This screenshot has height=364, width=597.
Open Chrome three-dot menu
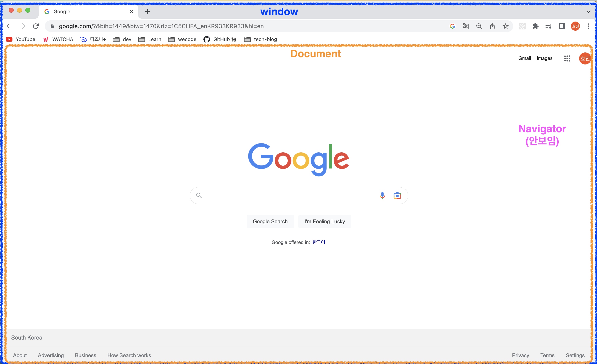(588, 26)
